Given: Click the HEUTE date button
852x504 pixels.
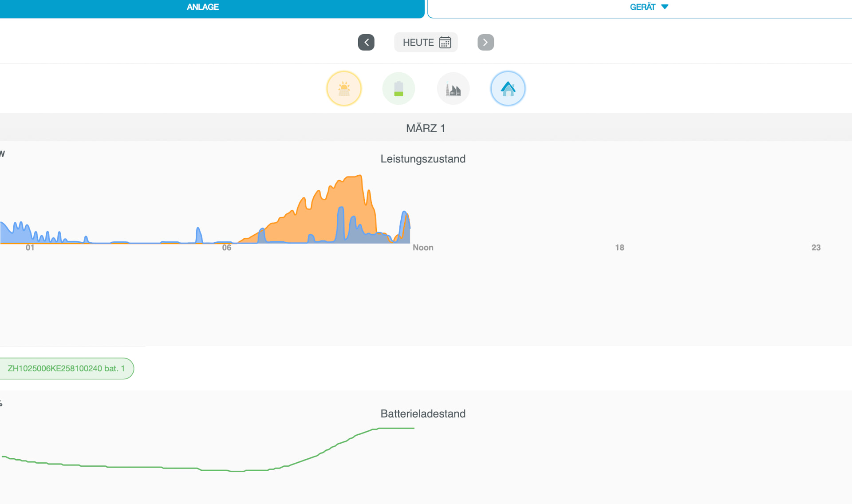Looking at the screenshot, I should point(418,43).
